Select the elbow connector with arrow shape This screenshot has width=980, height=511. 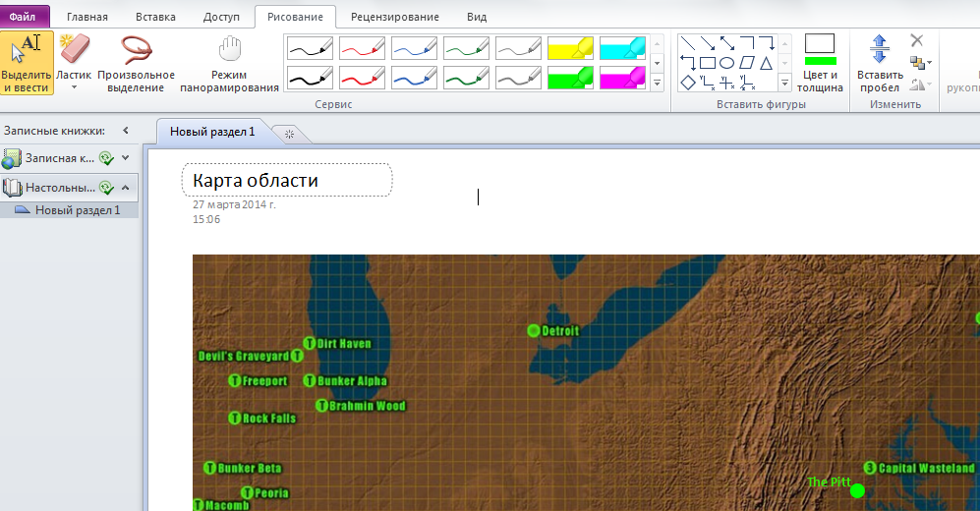pyautogui.click(x=767, y=43)
